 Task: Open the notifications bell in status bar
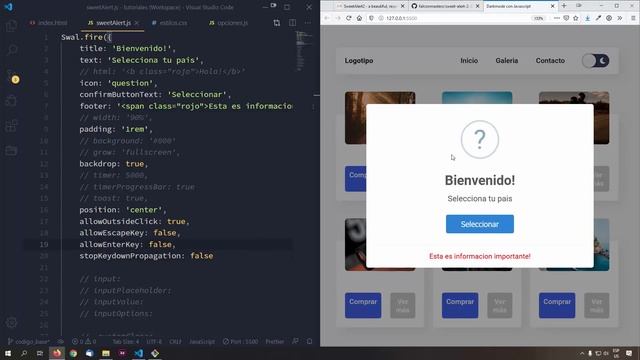coord(309,342)
